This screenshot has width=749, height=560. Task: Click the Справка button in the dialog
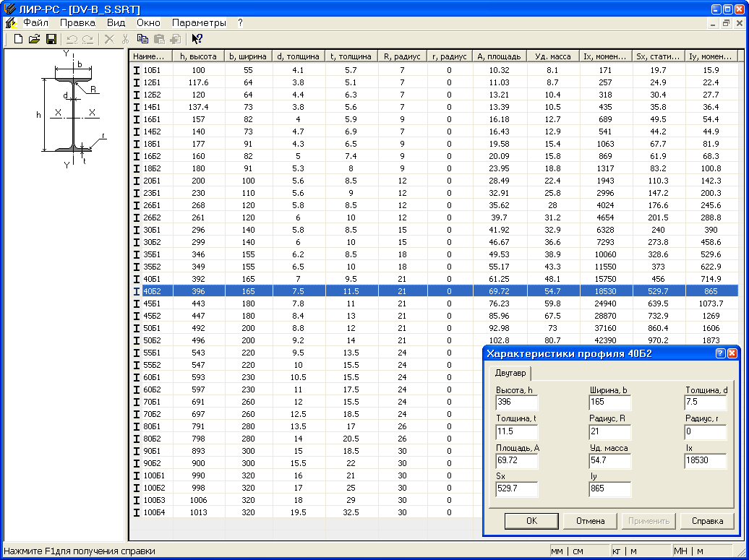[707, 521]
